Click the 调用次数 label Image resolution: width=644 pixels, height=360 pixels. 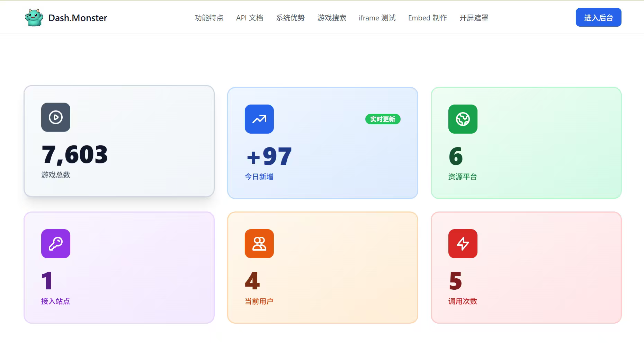463,301
